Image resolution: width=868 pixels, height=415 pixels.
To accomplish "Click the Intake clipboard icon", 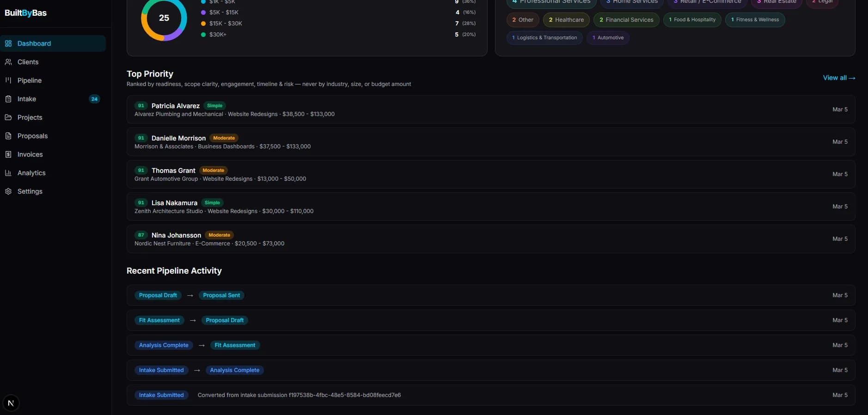I will [x=8, y=99].
